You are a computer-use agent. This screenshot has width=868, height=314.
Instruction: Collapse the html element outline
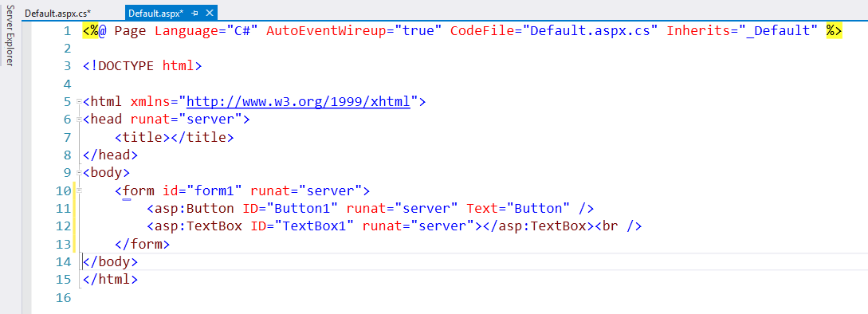click(x=80, y=102)
